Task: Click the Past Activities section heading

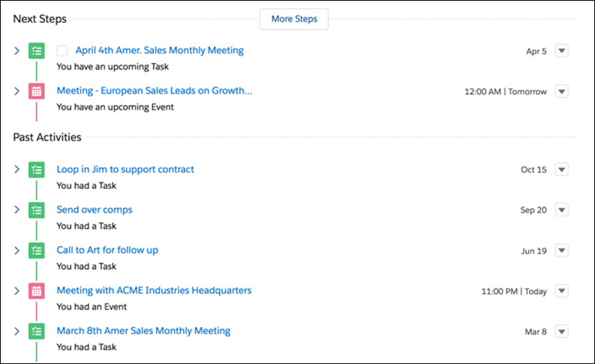Action: tap(47, 137)
